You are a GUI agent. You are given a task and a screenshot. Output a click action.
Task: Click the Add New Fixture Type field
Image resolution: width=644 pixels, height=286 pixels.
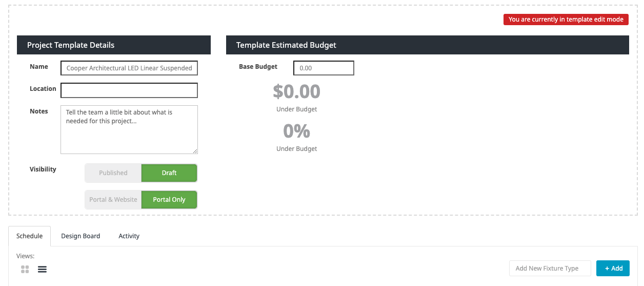click(x=550, y=268)
